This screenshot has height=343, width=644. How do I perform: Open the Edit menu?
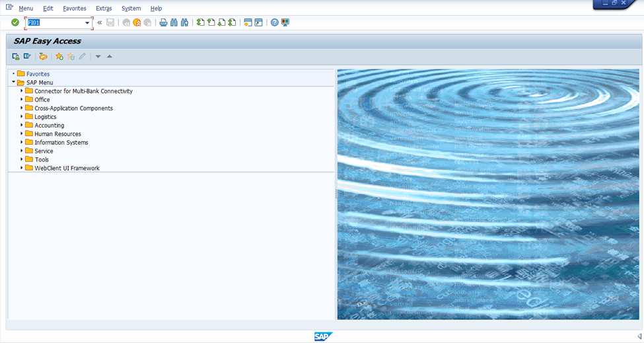click(48, 8)
